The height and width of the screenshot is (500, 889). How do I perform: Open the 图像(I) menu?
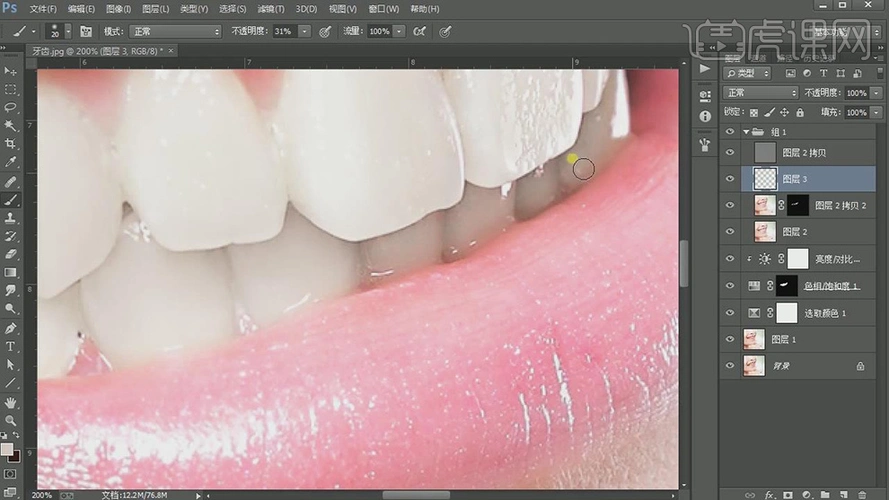(x=119, y=9)
